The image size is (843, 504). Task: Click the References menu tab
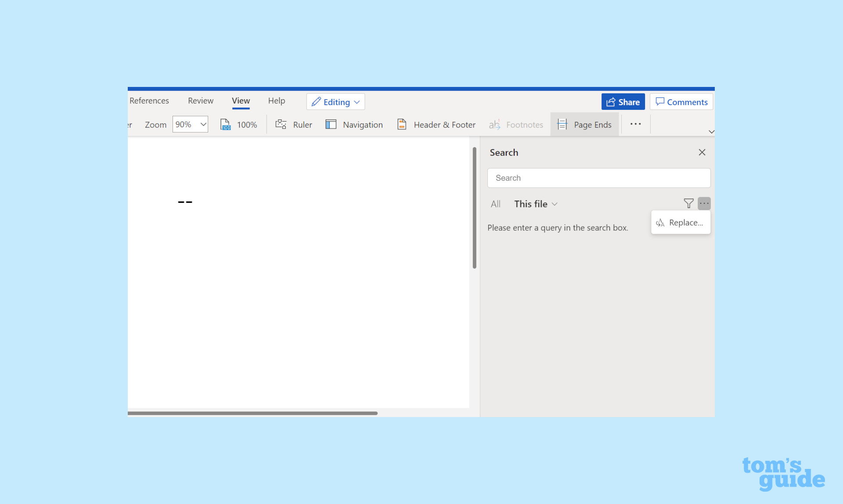(x=148, y=101)
